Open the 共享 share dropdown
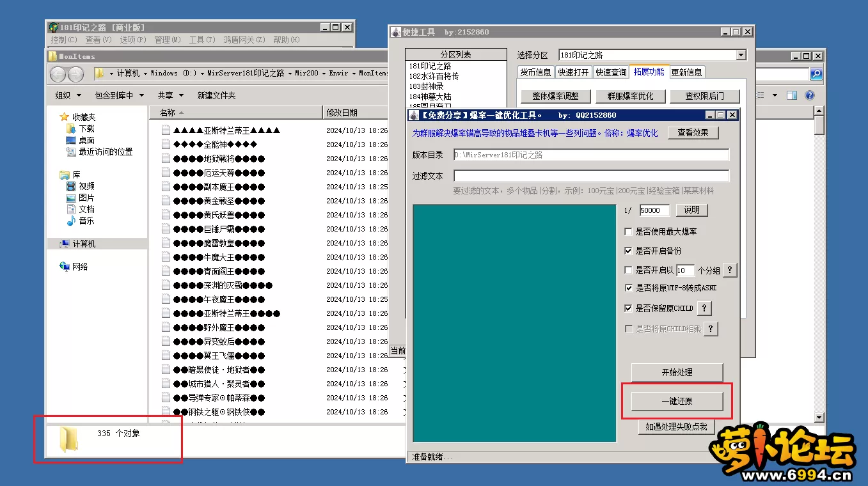Image resolution: width=868 pixels, height=486 pixels. pyautogui.click(x=171, y=95)
